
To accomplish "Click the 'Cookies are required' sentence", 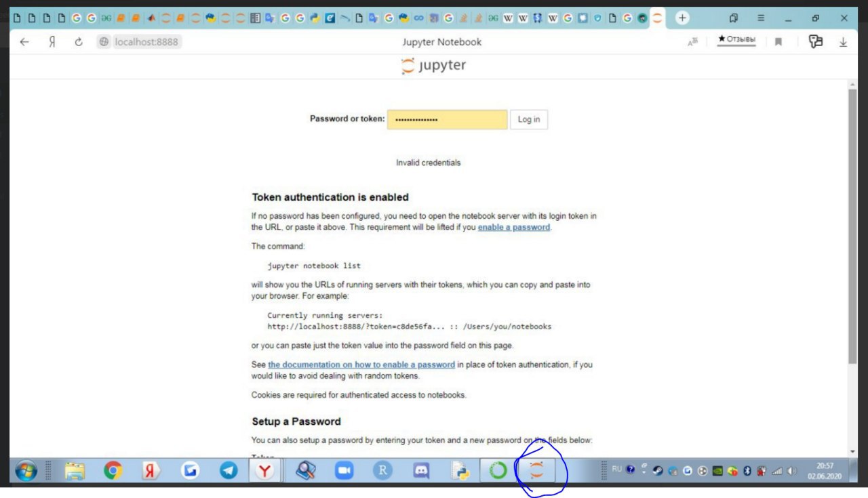I will (x=359, y=395).
